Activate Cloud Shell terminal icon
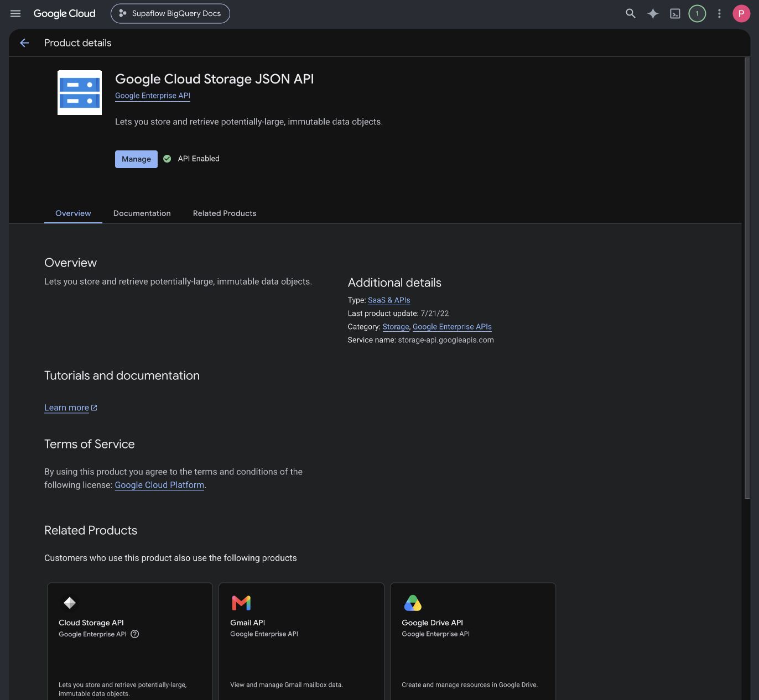759x700 pixels. pos(675,13)
